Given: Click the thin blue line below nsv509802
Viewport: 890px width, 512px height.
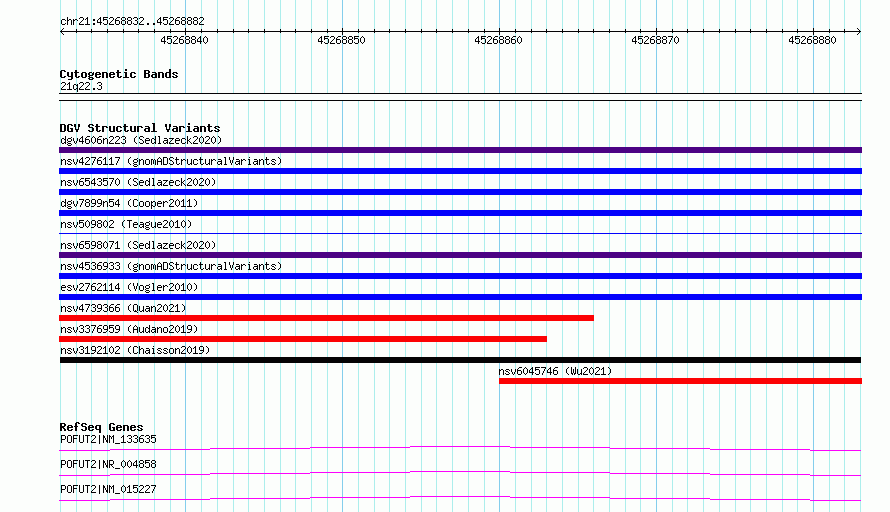Looking at the screenshot, I should coord(460,233).
